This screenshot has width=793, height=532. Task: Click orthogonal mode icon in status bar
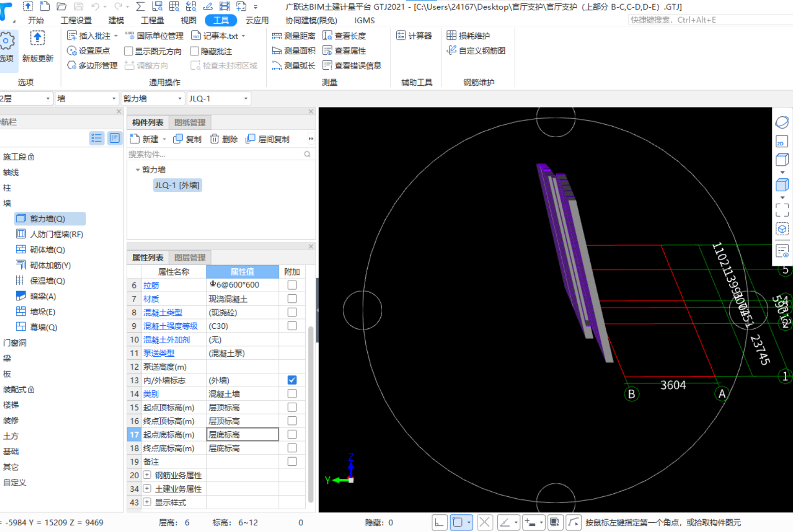point(439,522)
